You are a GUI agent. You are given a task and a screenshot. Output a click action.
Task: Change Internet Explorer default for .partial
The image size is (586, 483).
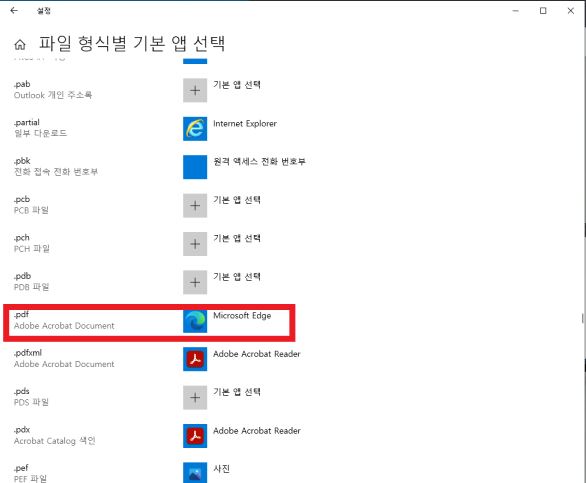[x=245, y=123]
